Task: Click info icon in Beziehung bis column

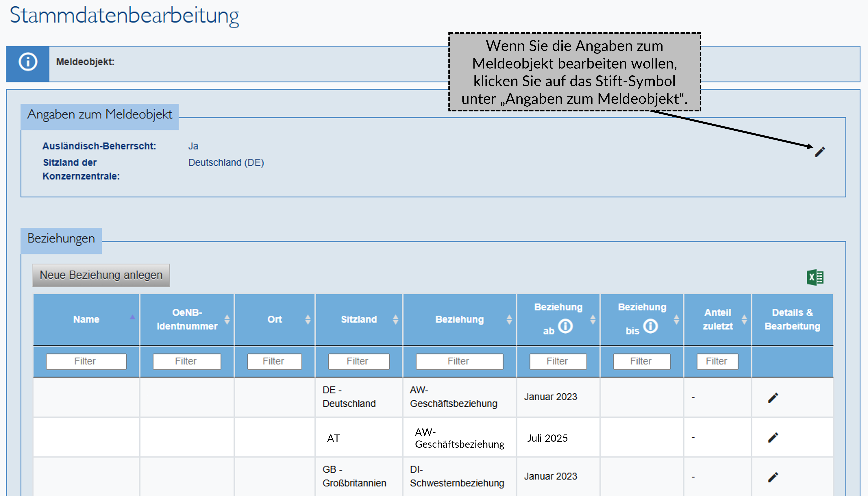Action: tap(650, 326)
